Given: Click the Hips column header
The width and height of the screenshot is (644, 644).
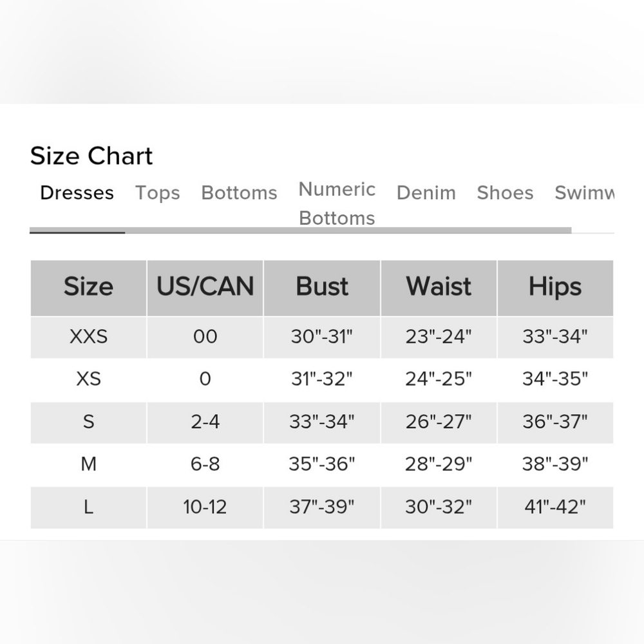Looking at the screenshot, I should pyautogui.click(x=555, y=287).
